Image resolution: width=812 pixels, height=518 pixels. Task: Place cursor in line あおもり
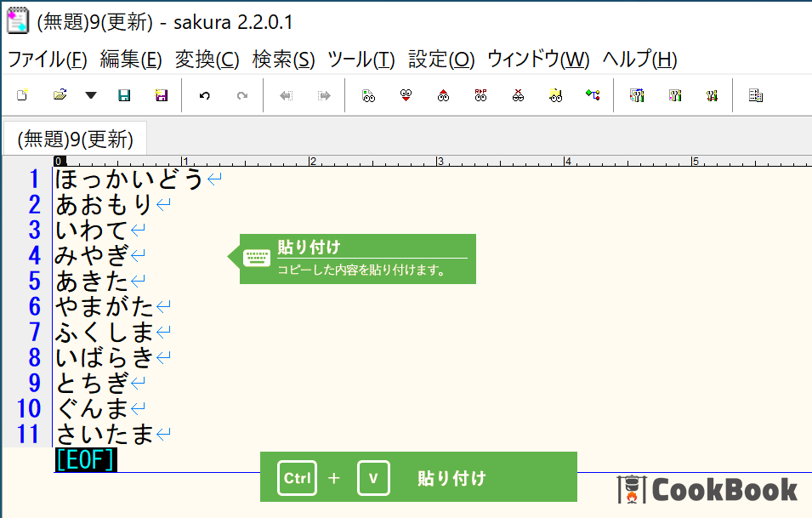pyautogui.click(x=104, y=205)
